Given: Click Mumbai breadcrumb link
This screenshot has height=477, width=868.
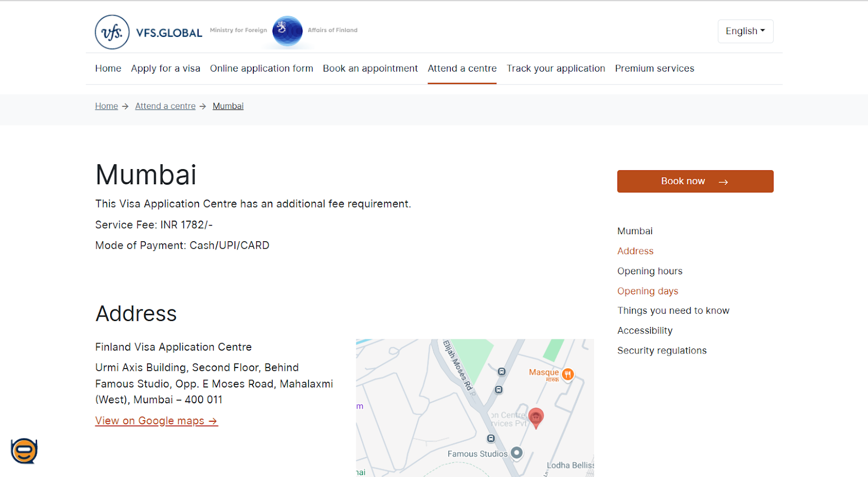Looking at the screenshot, I should tap(228, 106).
